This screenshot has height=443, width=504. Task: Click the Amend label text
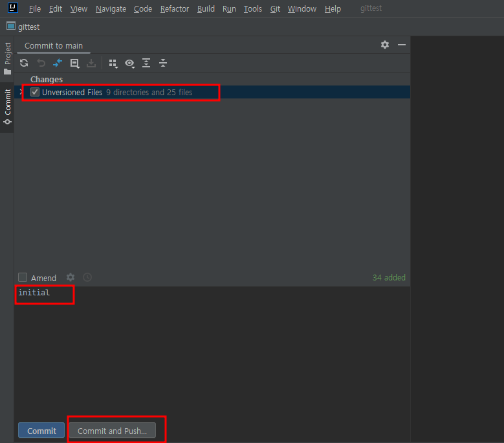click(43, 278)
